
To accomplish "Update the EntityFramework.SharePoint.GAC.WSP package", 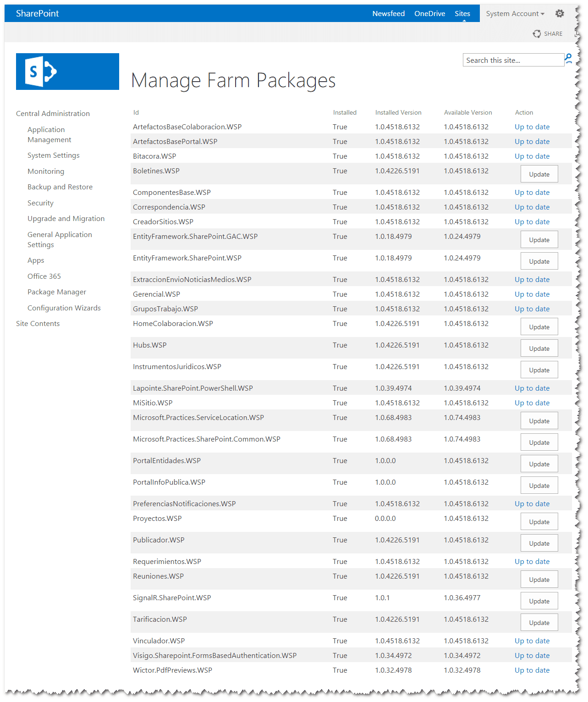I will pos(539,240).
